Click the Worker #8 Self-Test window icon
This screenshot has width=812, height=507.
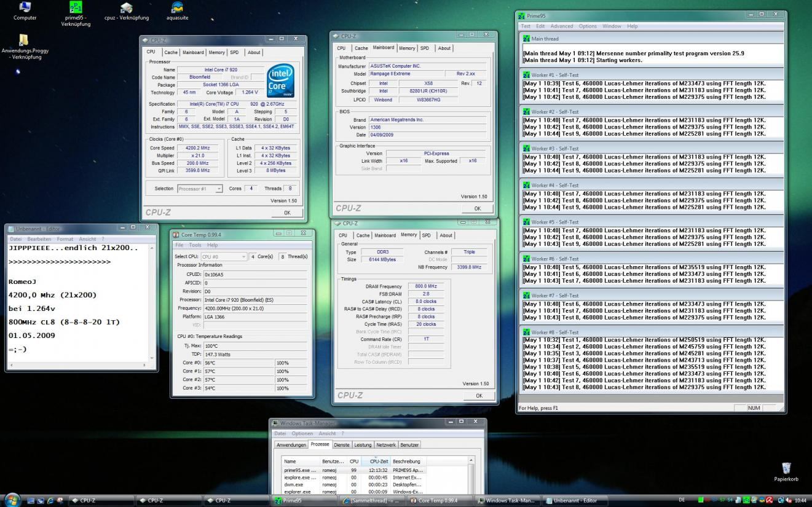tap(526, 332)
